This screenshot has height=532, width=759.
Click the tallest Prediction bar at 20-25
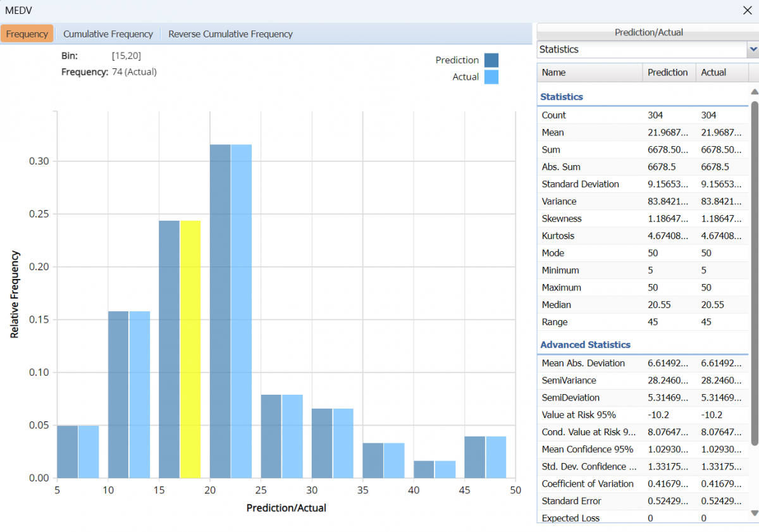click(x=220, y=311)
